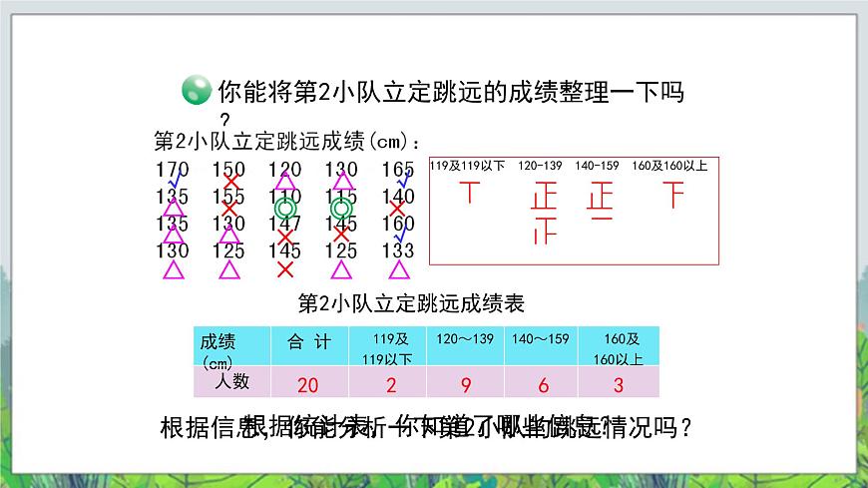
Task: Click the score 147 in the list
Action: tap(285, 224)
